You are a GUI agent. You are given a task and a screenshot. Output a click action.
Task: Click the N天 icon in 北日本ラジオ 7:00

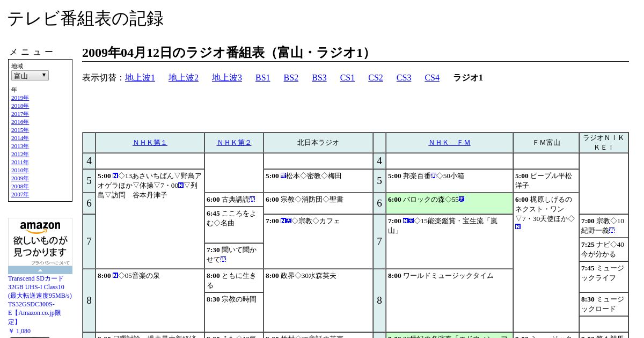tap(286, 221)
